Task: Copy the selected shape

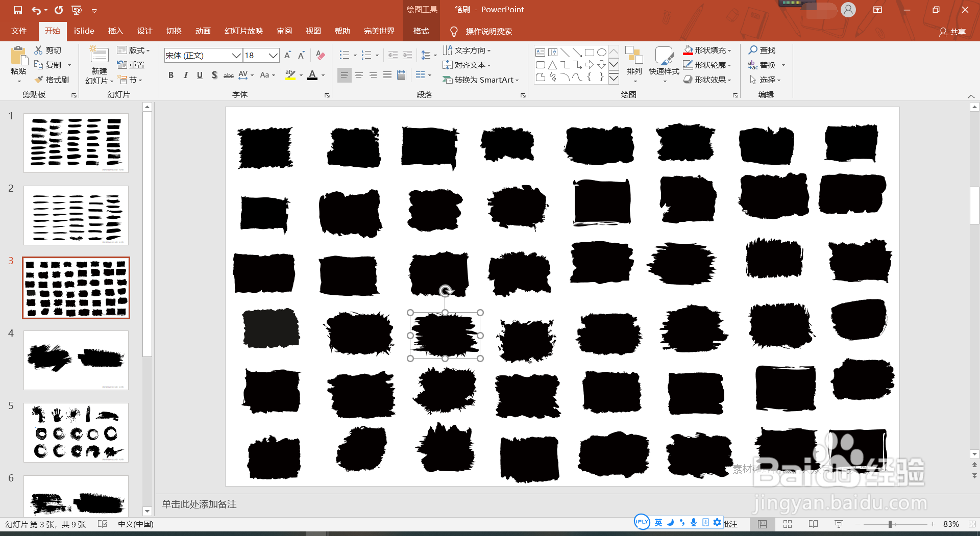Action: point(47,65)
